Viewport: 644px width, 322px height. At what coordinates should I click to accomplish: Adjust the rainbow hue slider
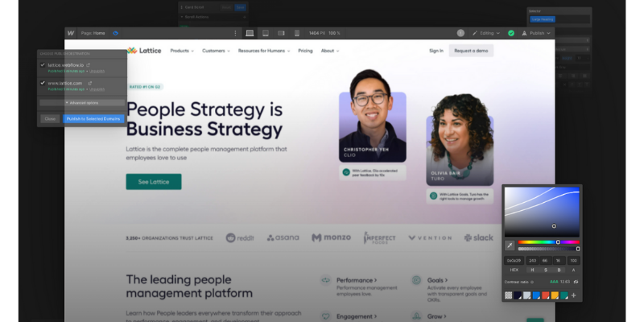click(548, 242)
